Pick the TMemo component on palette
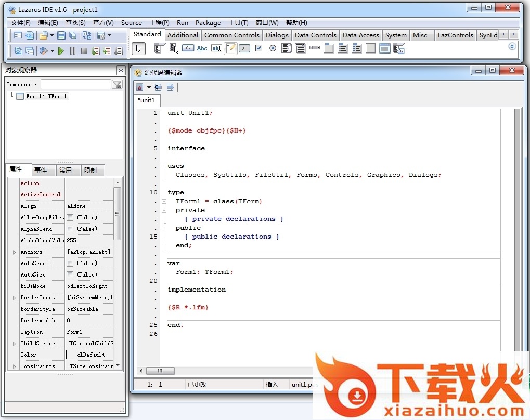The image size is (530, 420). click(230, 48)
